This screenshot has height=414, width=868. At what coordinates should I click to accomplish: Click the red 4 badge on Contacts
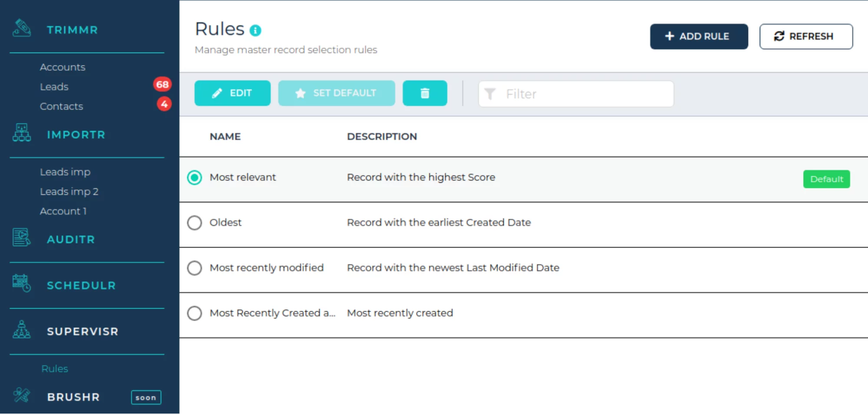tap(164, 104)
